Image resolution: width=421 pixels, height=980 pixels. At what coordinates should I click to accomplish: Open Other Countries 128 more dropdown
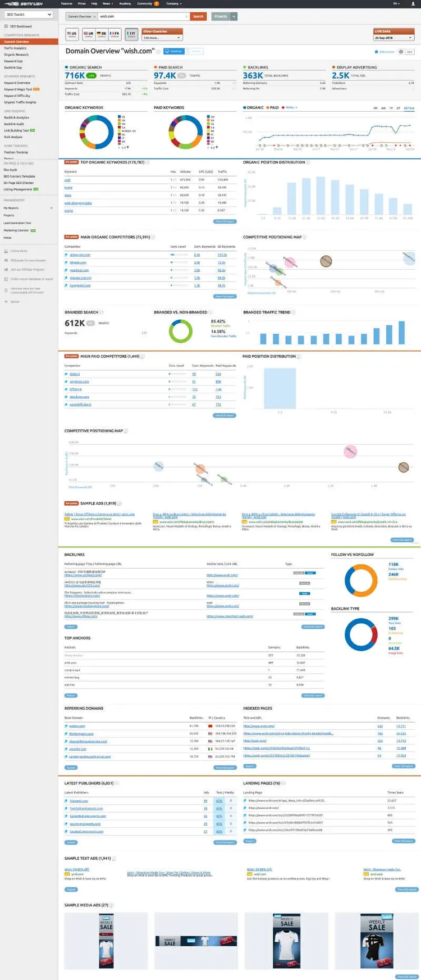tap(163, 38)
